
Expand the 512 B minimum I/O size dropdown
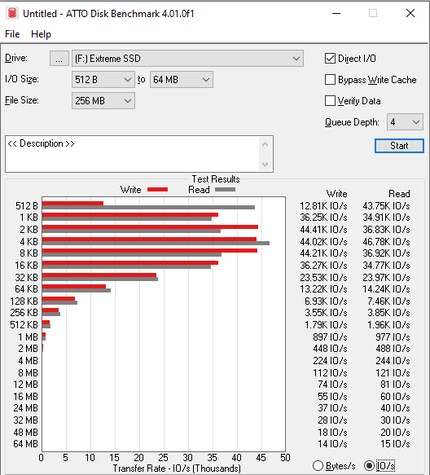(x=103, y=80)
